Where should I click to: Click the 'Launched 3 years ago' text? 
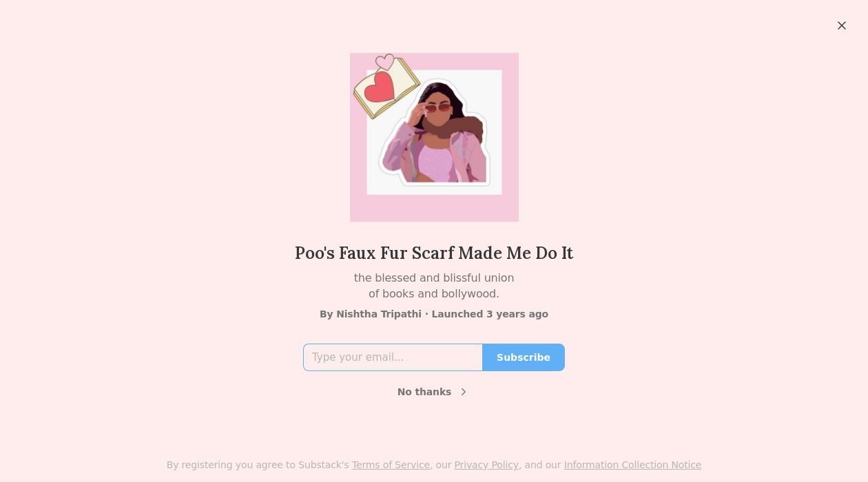[490, 314]
